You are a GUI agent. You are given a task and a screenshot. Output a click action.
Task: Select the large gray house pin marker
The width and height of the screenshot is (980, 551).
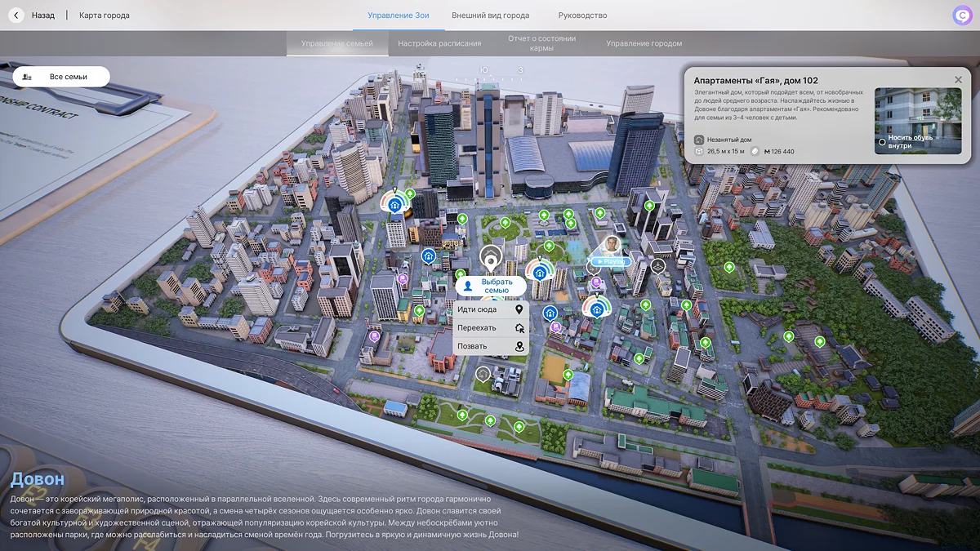click(490, 259)
